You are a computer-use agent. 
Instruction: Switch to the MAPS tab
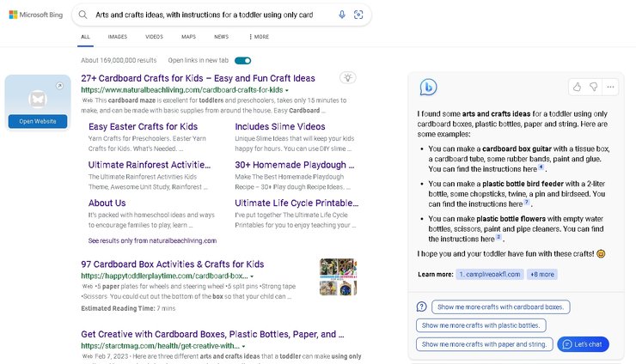[x=188, y=36]
